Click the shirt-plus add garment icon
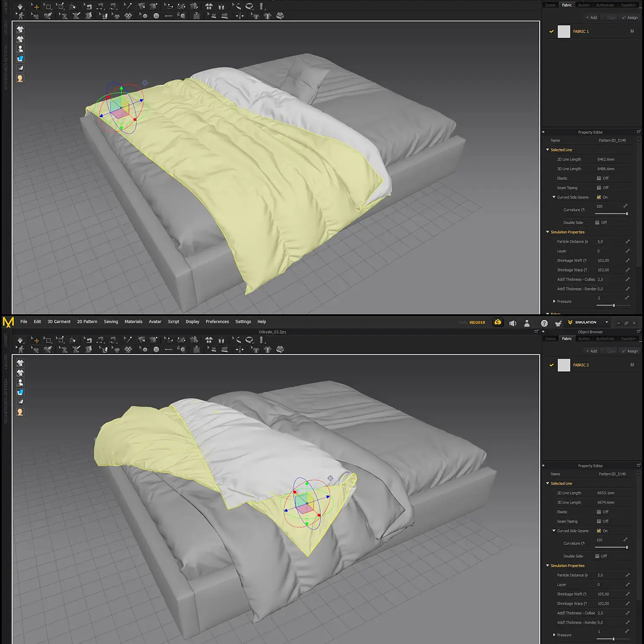Viewport: 644px width, 644px height. tap(558, 323)
